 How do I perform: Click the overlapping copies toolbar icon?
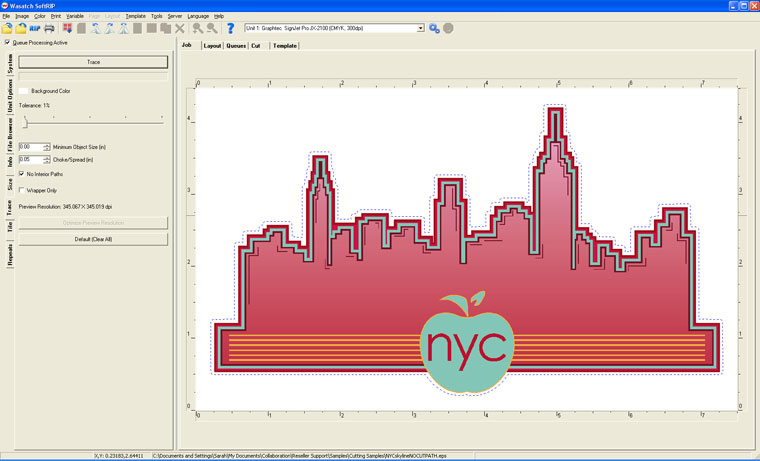166,29
